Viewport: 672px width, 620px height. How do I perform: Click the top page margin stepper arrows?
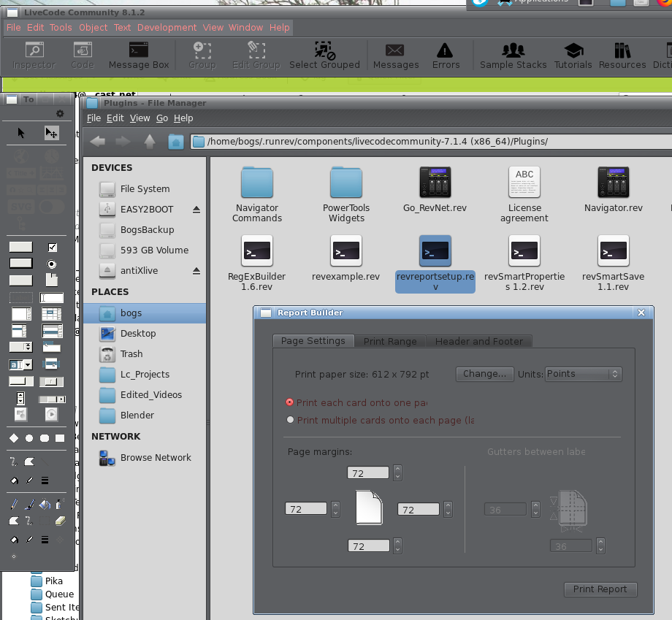click(x=397, y=473)
